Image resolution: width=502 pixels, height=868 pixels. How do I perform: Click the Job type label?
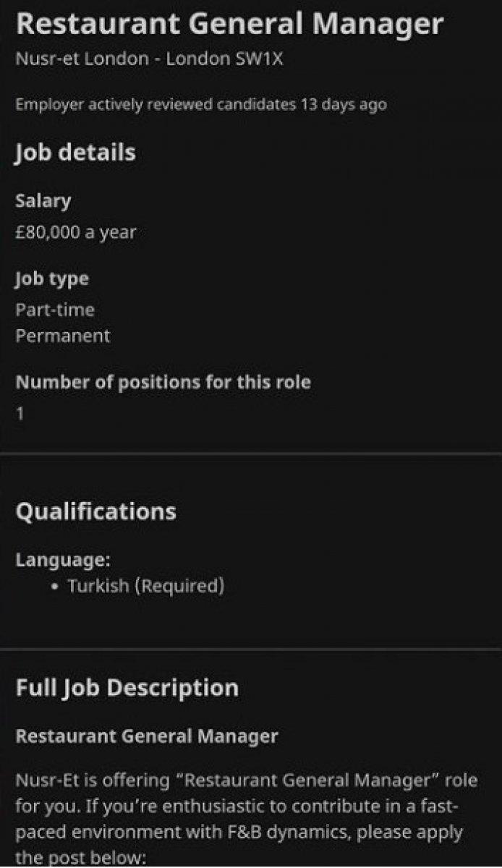tap(52, 278)
